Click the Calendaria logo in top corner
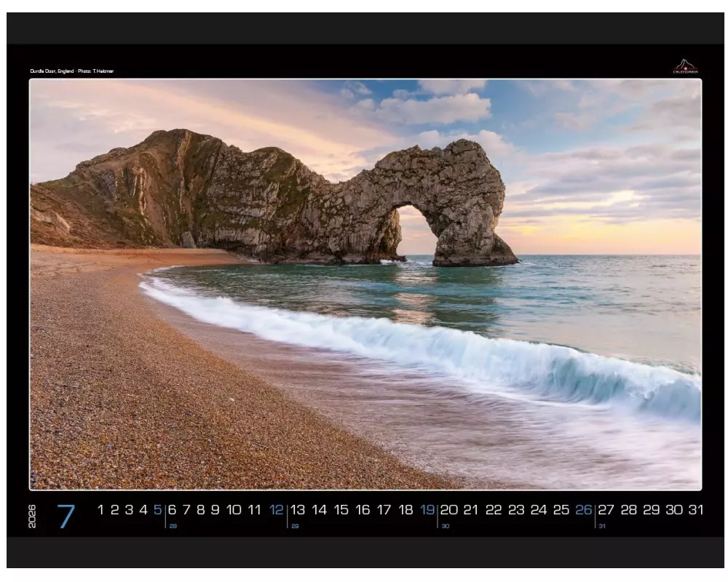 pos(685,67)
